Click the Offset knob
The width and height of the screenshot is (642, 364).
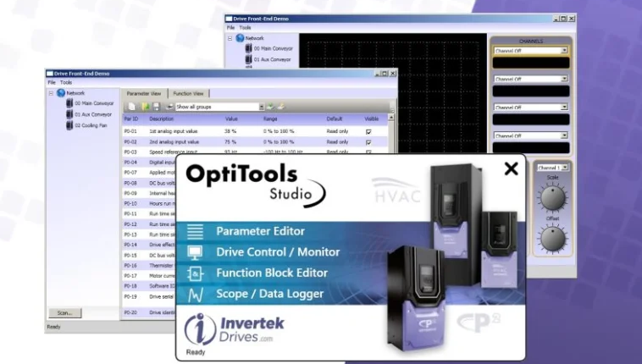(552, 239)
